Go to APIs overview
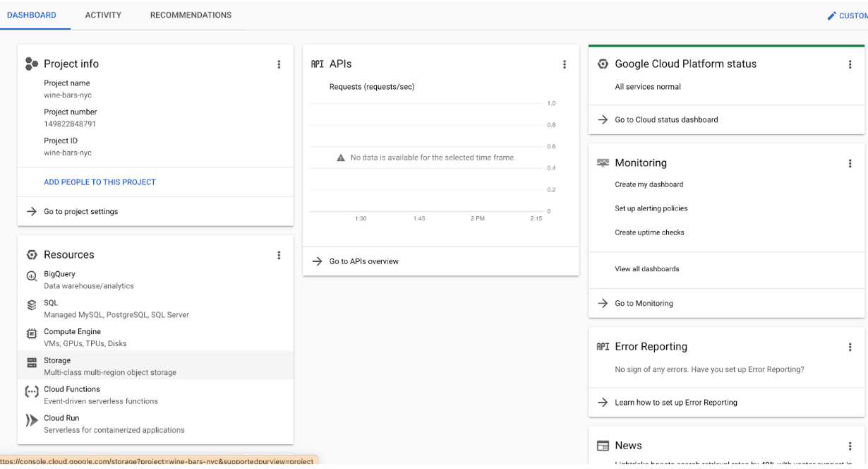The image size is (868, 469). (363, 261)
